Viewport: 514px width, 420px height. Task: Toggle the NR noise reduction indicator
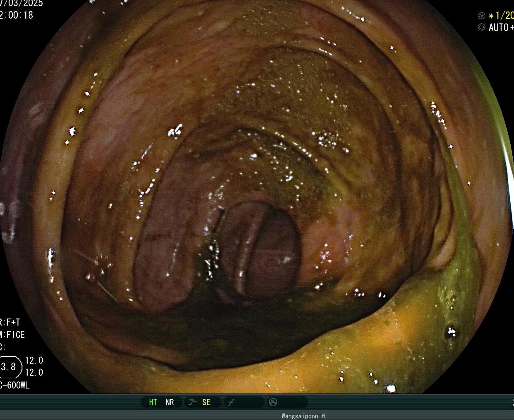click(x=170, y=402)
